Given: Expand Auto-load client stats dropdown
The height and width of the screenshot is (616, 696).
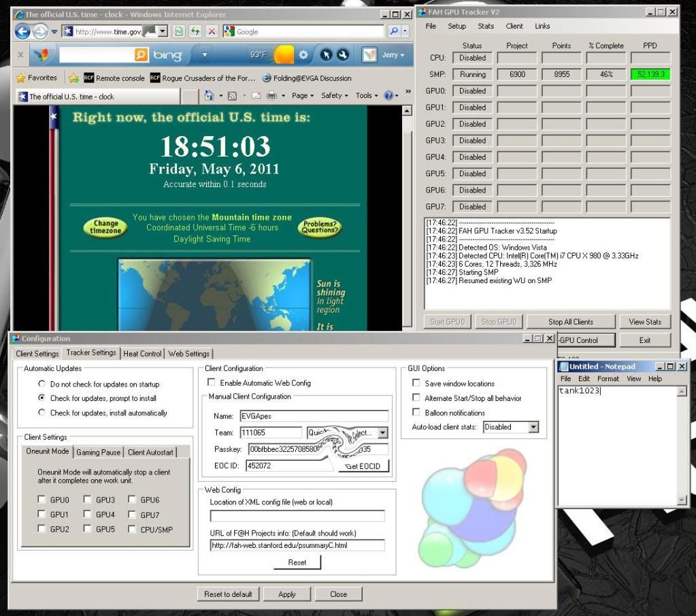Looking at the screenshot, I should 533,427.
